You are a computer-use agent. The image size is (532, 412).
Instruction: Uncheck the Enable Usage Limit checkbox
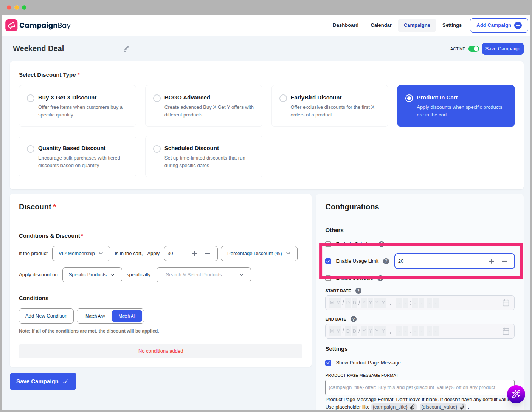[x=328, y=261]
